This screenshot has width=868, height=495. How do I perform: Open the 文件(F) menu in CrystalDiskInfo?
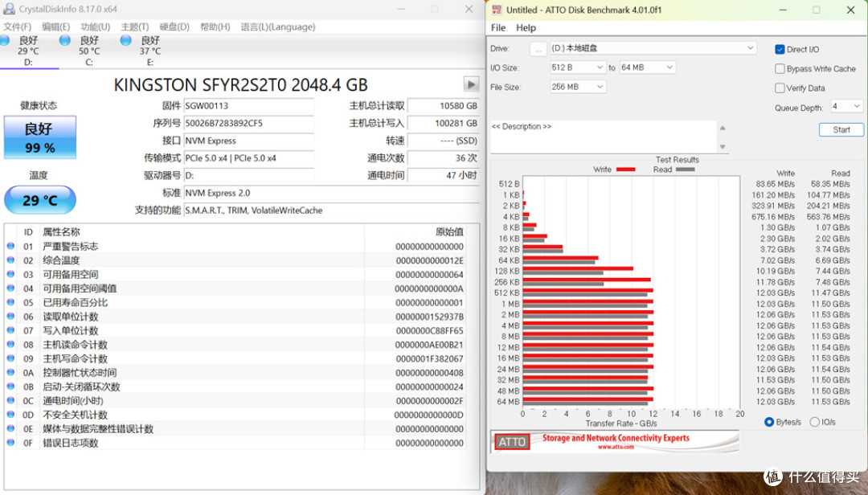coord(17,27)
